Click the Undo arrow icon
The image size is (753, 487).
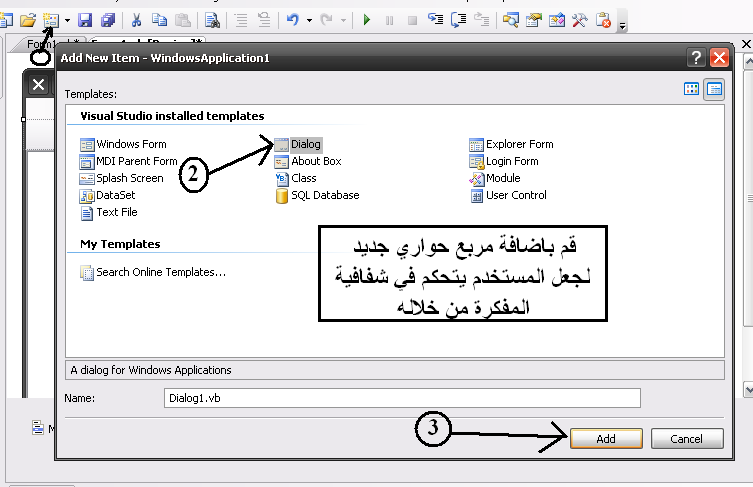(x=291, y=20)
